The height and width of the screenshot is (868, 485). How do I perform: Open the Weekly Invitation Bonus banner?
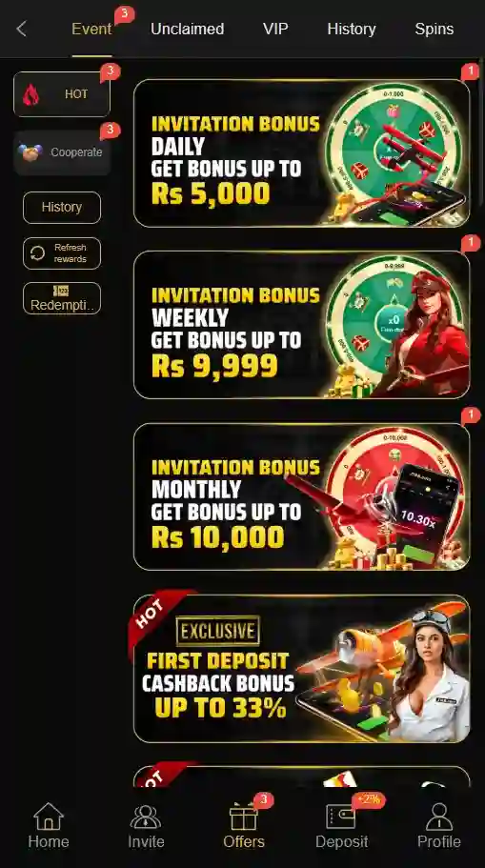(302, 324)
